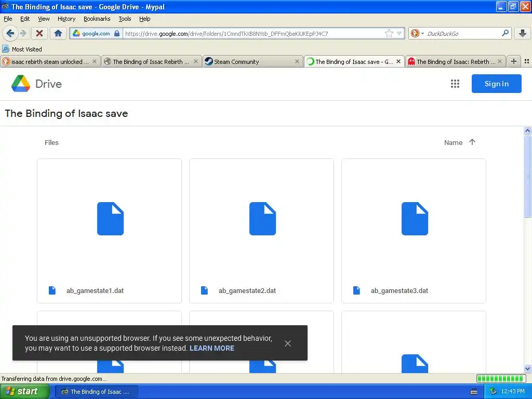Open the downloads arrow button
The height and width of the screenshot is (399, 532).
click(523, 33)
